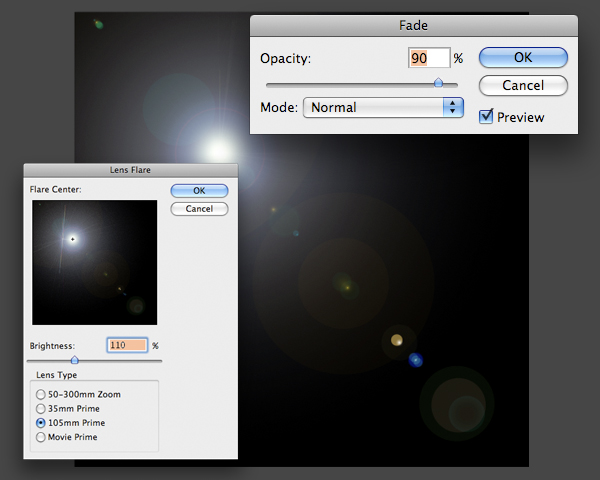
Task: Choose the 35mm Prime lens type
Action: [41, 409]
